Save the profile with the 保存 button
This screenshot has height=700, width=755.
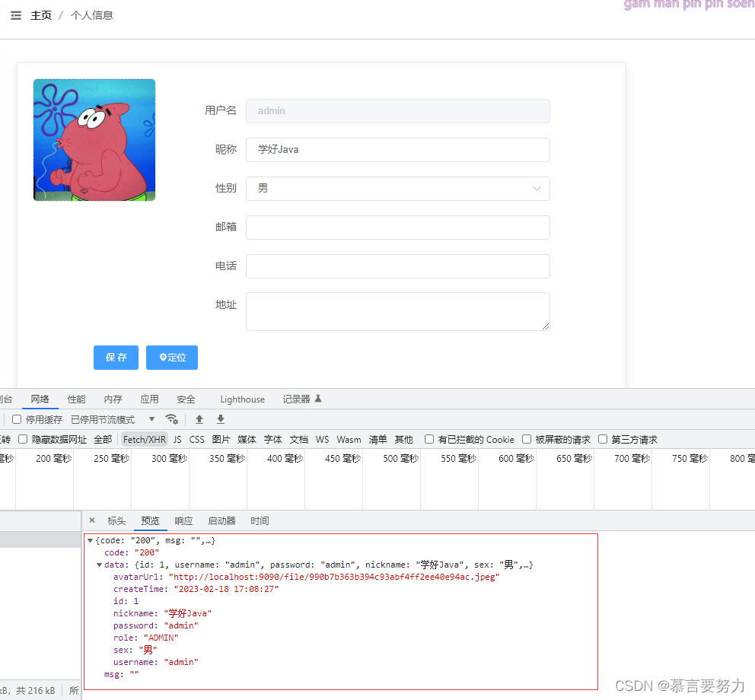coord(116,357)
